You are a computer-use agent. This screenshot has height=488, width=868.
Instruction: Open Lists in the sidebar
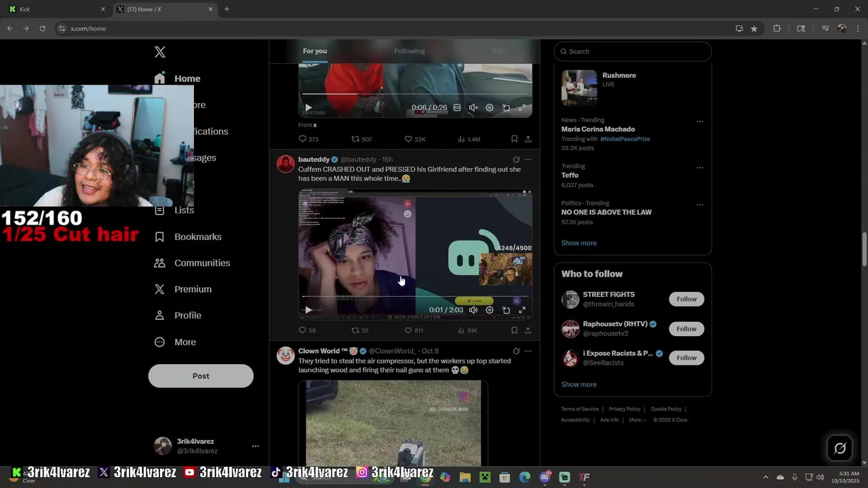pos(175,210)
